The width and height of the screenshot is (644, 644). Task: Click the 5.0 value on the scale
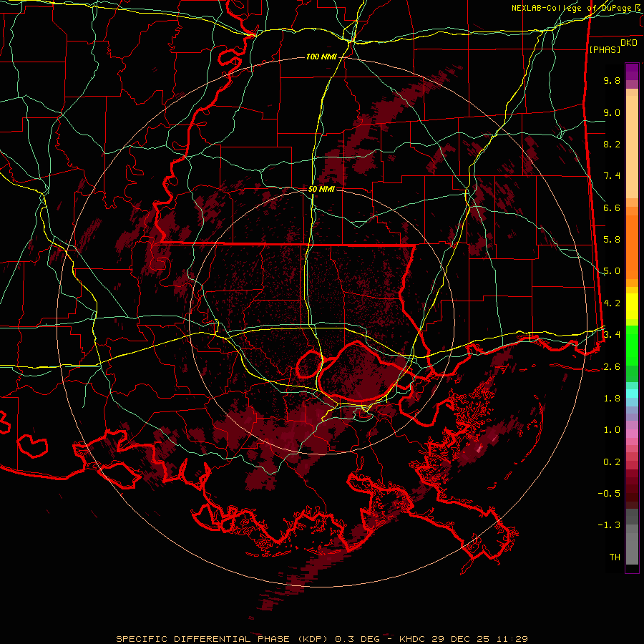click(x=612, y=271)
